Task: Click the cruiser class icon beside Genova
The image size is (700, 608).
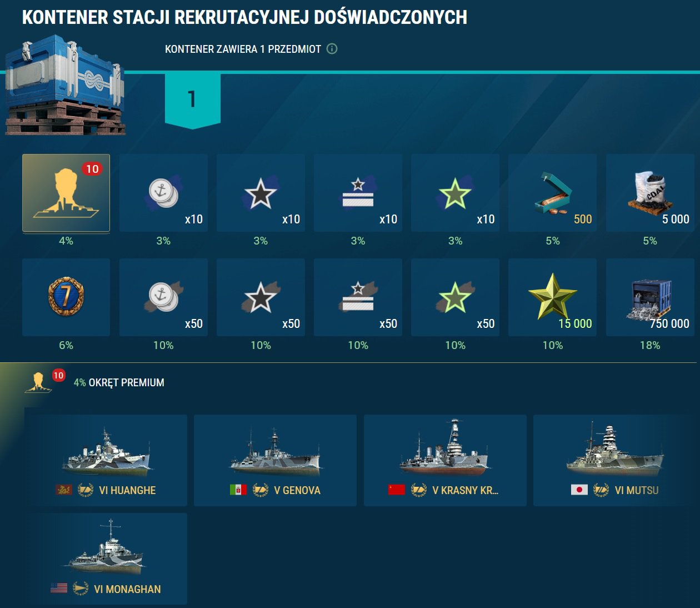Action: click(x=261, y=490)
